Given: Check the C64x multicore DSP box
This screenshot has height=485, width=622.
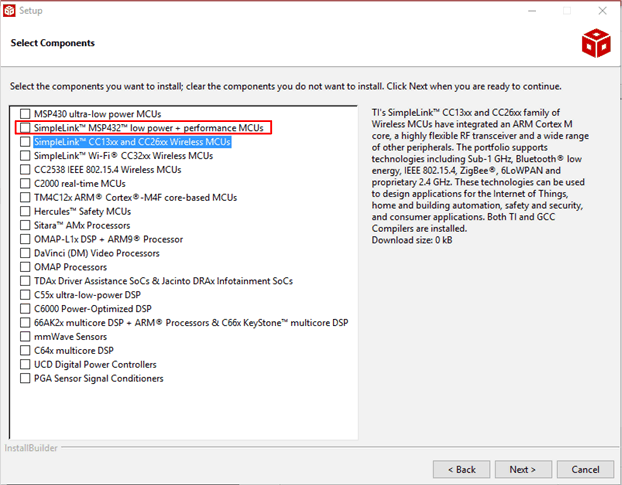Looking at the screenshot, I should (x=25, y=351).
